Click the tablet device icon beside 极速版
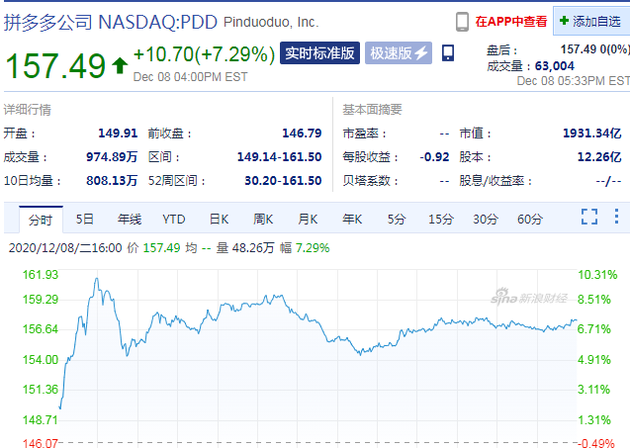The height and width of the screenshot is (448, 630). pos(448,53)
